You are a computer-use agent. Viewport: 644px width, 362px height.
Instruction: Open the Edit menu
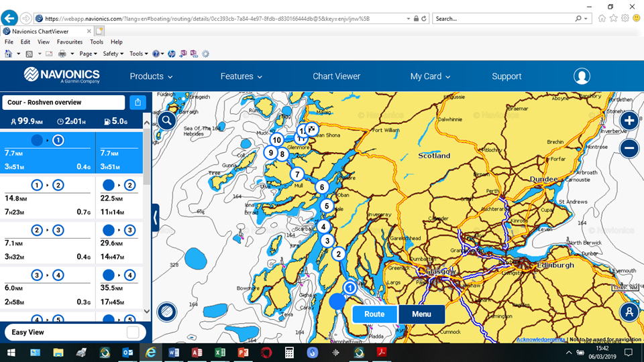[x=25, y=42]
